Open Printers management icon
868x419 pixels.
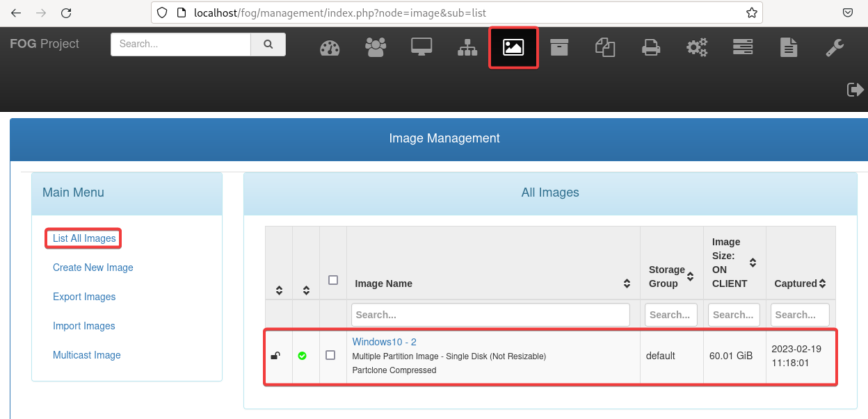pos(651,47)
